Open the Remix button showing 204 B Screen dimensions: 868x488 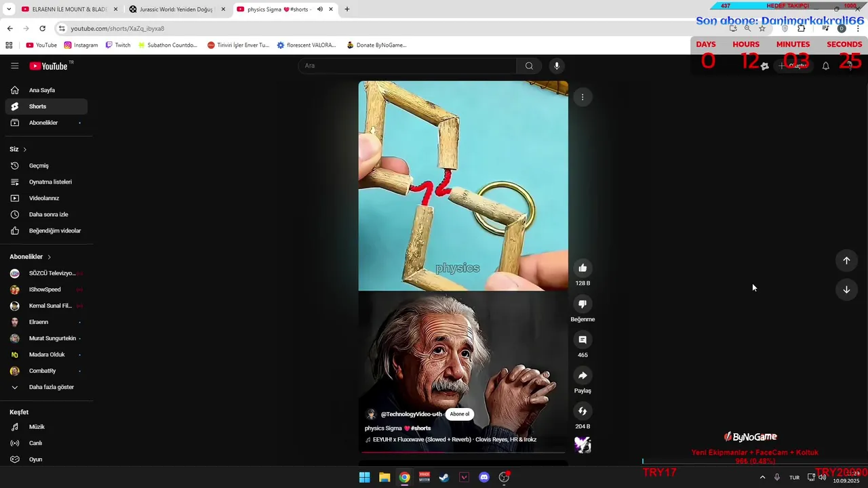click(583, 411)
